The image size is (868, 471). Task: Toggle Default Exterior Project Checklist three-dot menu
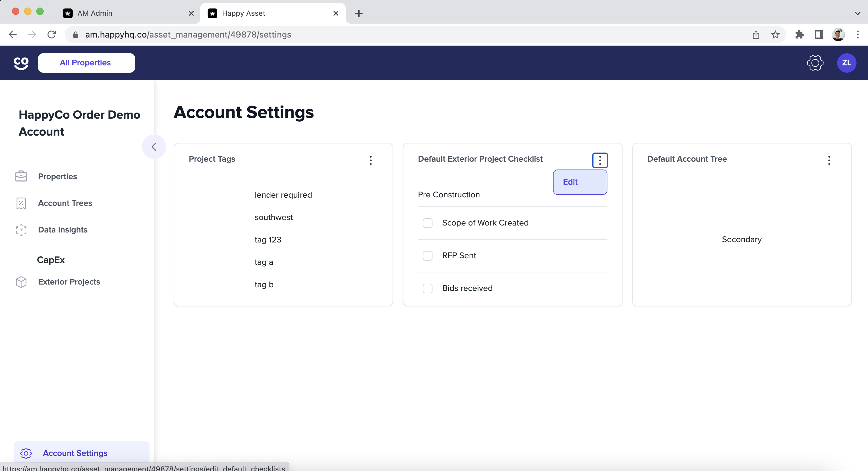pyautogui.click(x=600, y=160)
